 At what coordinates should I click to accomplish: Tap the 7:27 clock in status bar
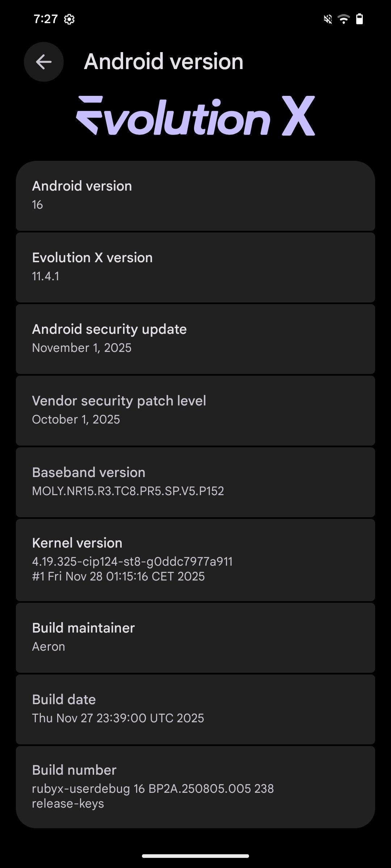46,19
